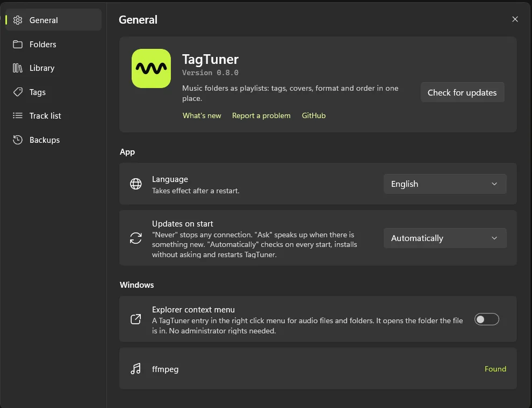The image size is (532, 408).
Task: Click the General gear icon in sidebar
Action: coord(18,20)
